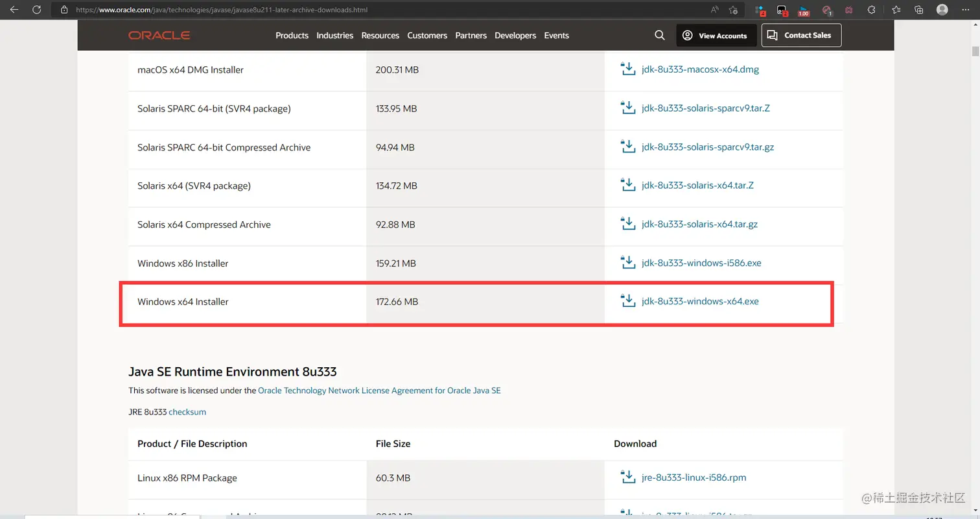The image size is (980, 519).
Task: Open the Customers menu
Action: [427, 36]
